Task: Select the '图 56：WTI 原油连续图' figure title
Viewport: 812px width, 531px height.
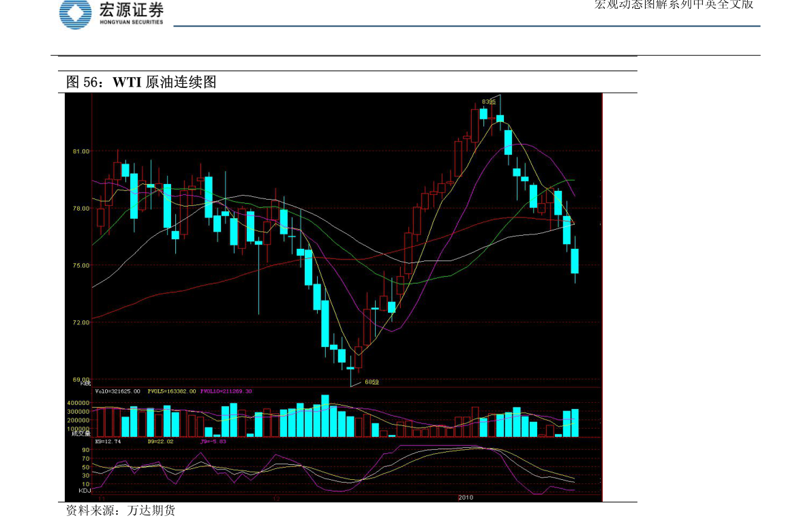Action: 141,82
